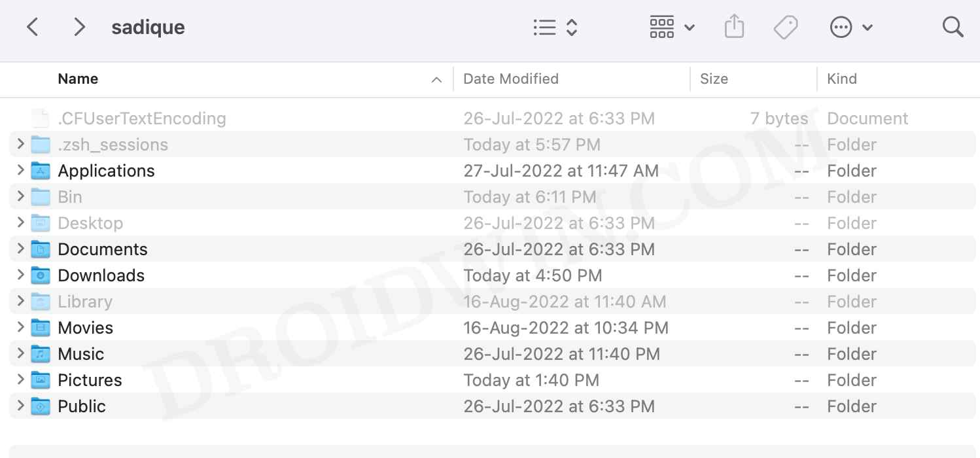Image resolution: width=980 pixels, height=458 pixels.
Task: Sort by Date Modified column header
Action: 510,79
